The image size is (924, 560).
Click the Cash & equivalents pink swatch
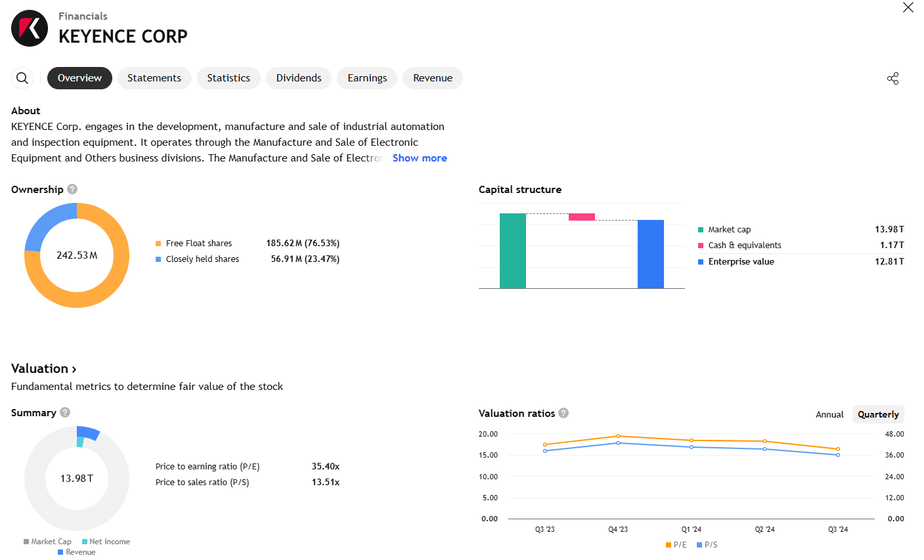[701, 246]
